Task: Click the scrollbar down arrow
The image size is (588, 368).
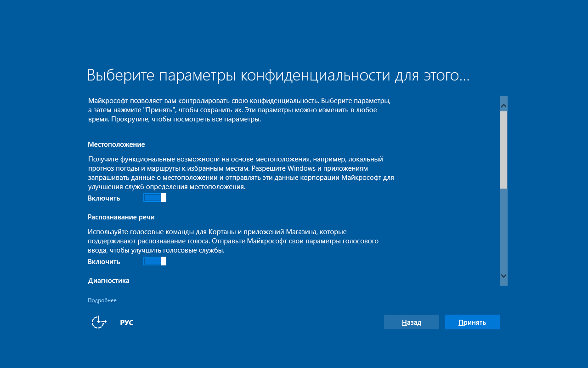Action: (x=503, y=276)
